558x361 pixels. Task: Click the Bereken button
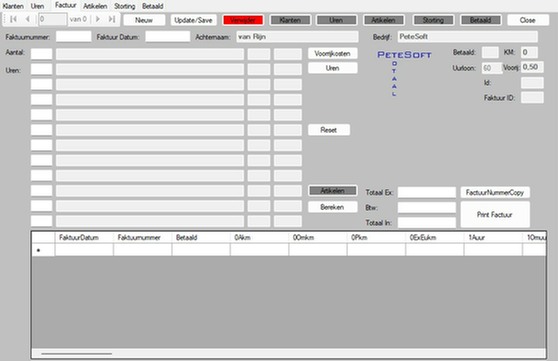pos(332,207)
